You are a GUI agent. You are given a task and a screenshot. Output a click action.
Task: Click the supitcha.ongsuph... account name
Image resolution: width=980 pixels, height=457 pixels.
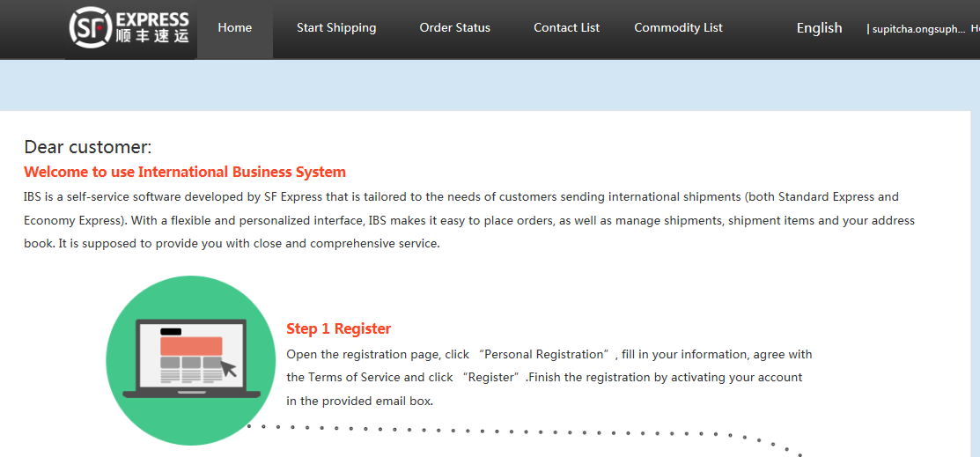click(918, 29)
